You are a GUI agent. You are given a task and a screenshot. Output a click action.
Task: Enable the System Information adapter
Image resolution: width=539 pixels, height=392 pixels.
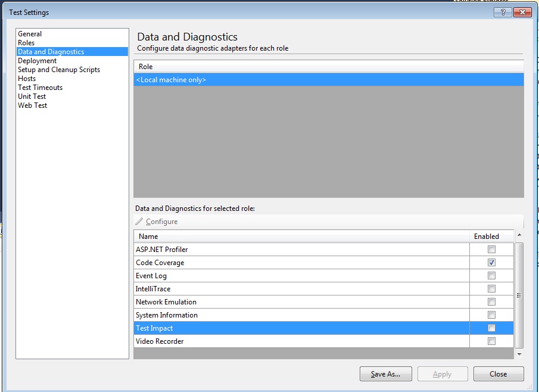[x=491, y=315]
